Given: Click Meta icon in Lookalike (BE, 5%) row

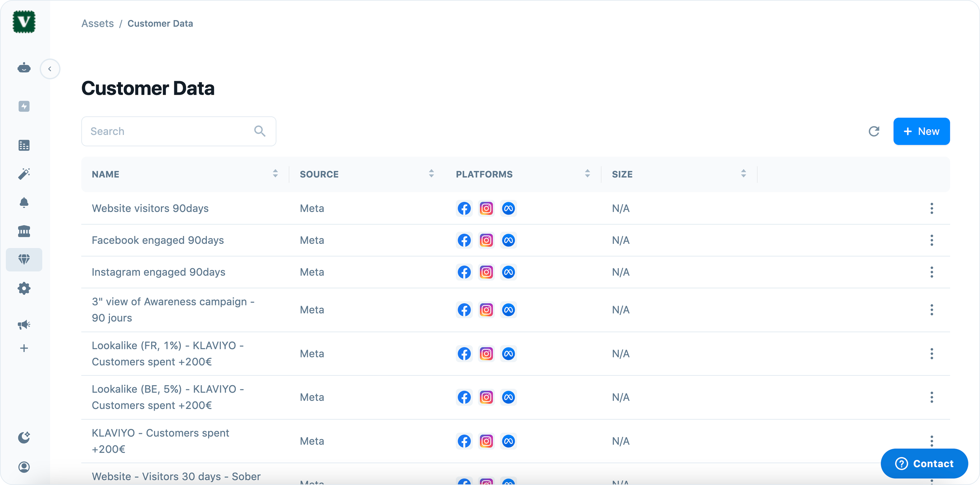Looking at the screenshot, I should pyautogui.click(x=508, y=397).
